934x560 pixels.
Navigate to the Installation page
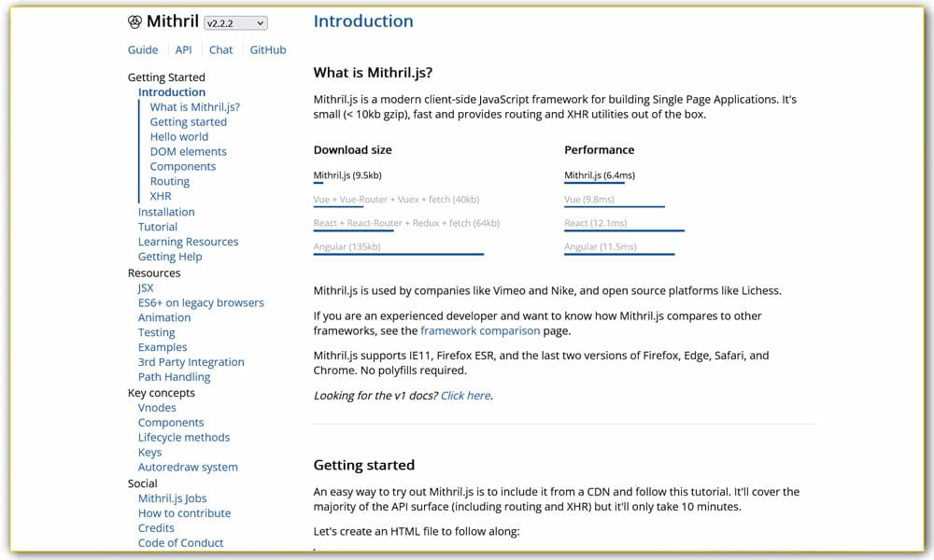click(166, 212)
